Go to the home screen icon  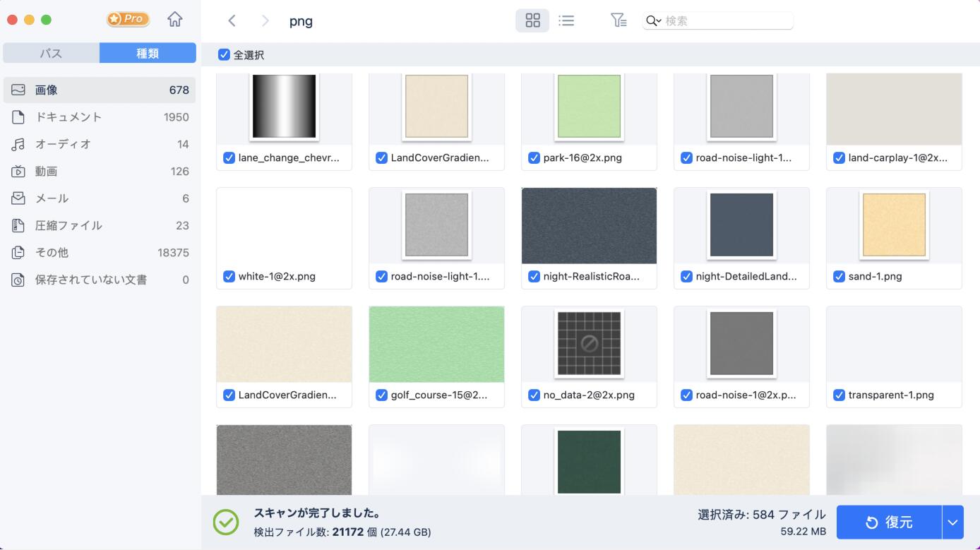click(174, 20)
